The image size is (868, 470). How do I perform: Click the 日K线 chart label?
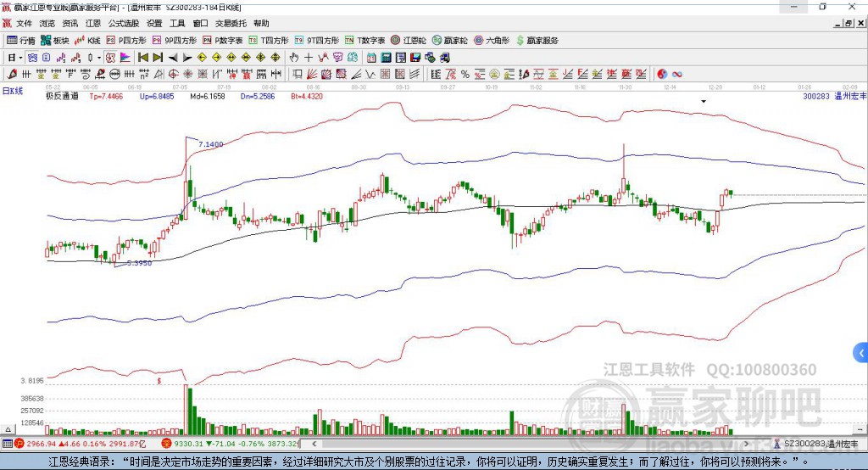pos(13,91)
